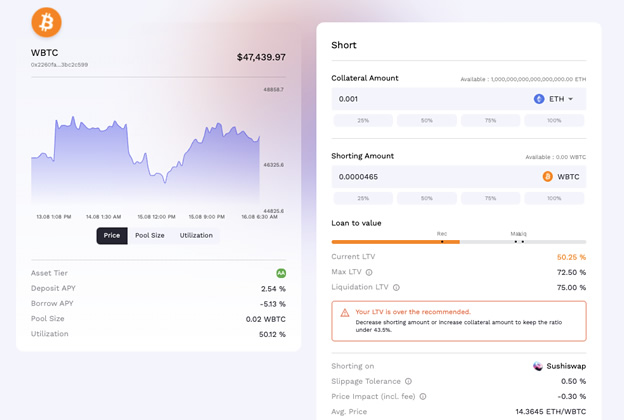Image resolution: width=624 pixels, height=420 pixels.
Task: Switch to the Utilization chart tab
Action: 196,235
